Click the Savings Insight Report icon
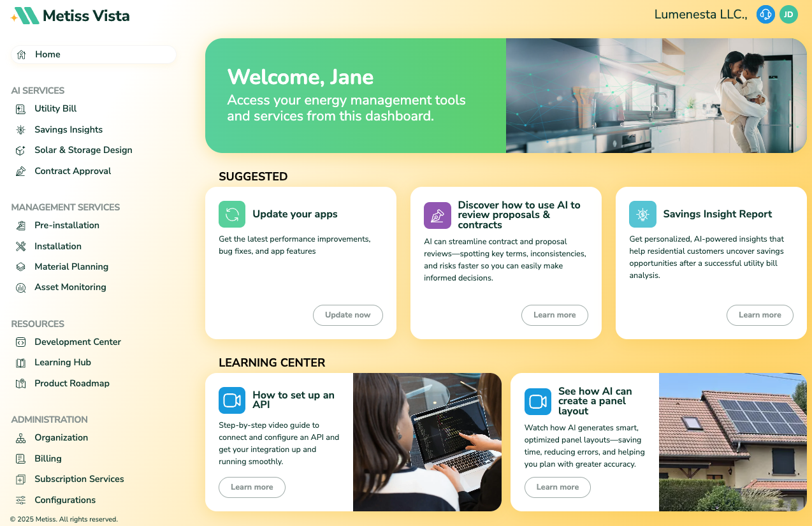The image size is (812, 526). coord(642,214)
